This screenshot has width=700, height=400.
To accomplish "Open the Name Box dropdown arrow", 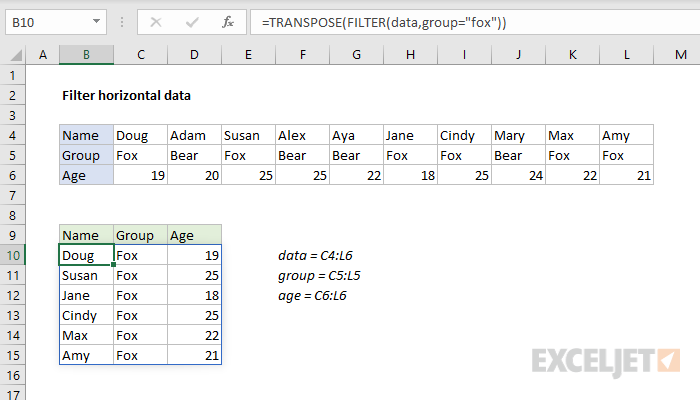I will click(96, 21).
